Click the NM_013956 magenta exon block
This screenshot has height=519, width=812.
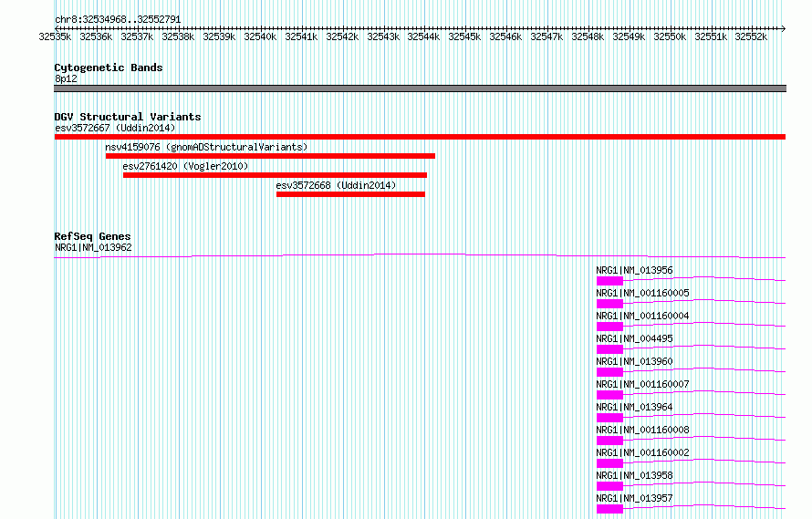pyautogui.click(x=609, y=281)
